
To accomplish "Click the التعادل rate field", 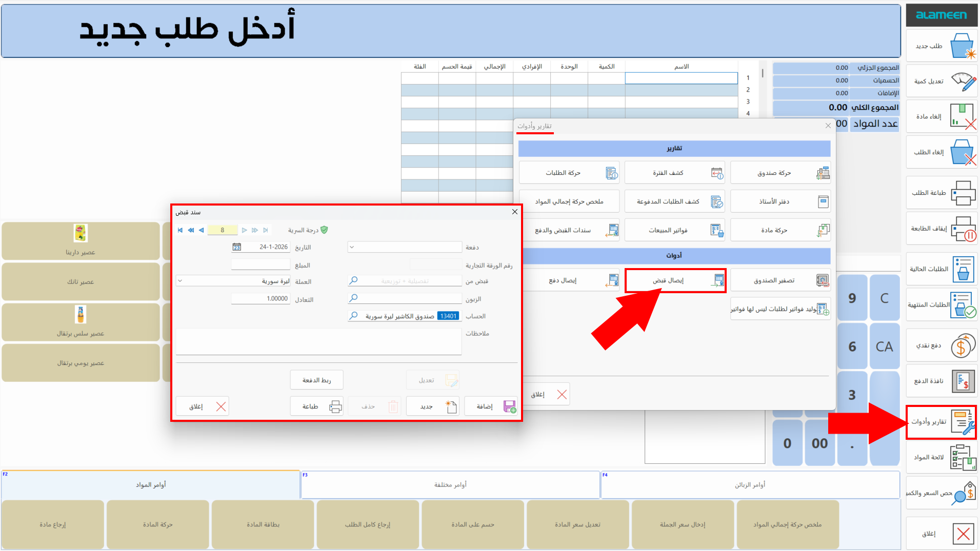I will [x=261, y=298].
